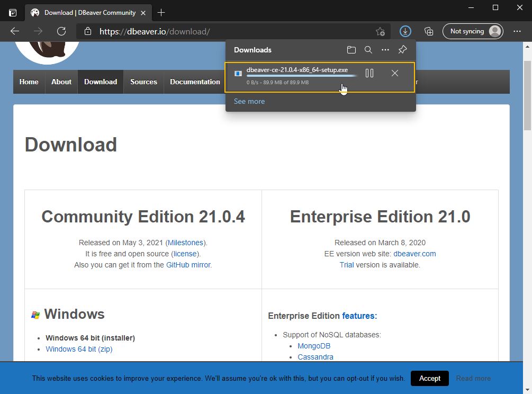Click the Not syncing profile button
Screen dimensions: 532x394
coord(472,31)
